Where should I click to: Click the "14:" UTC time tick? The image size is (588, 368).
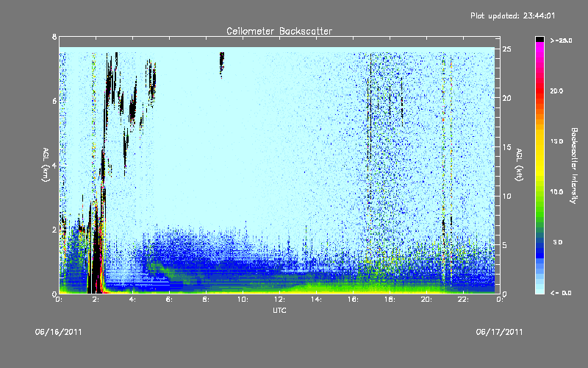point(316,300)
